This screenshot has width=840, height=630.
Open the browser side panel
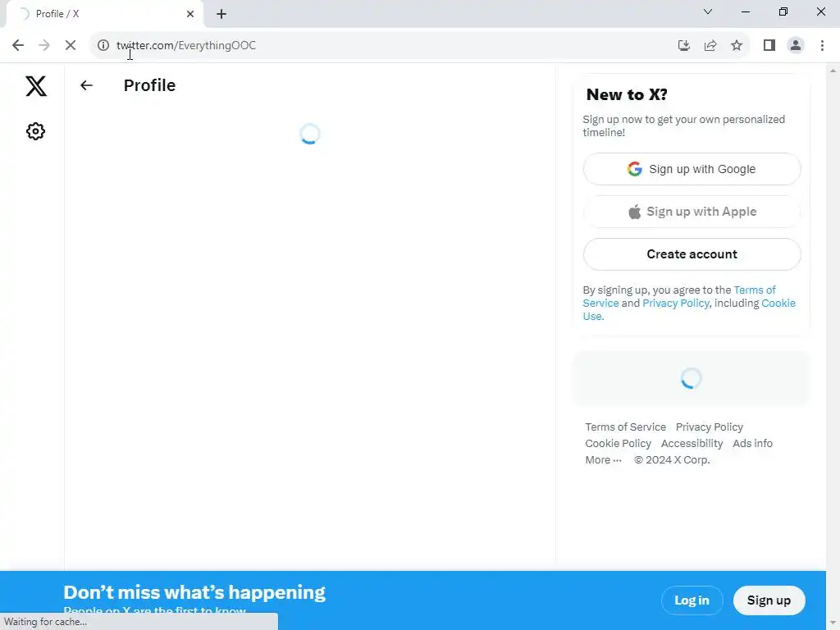[769, 46]
